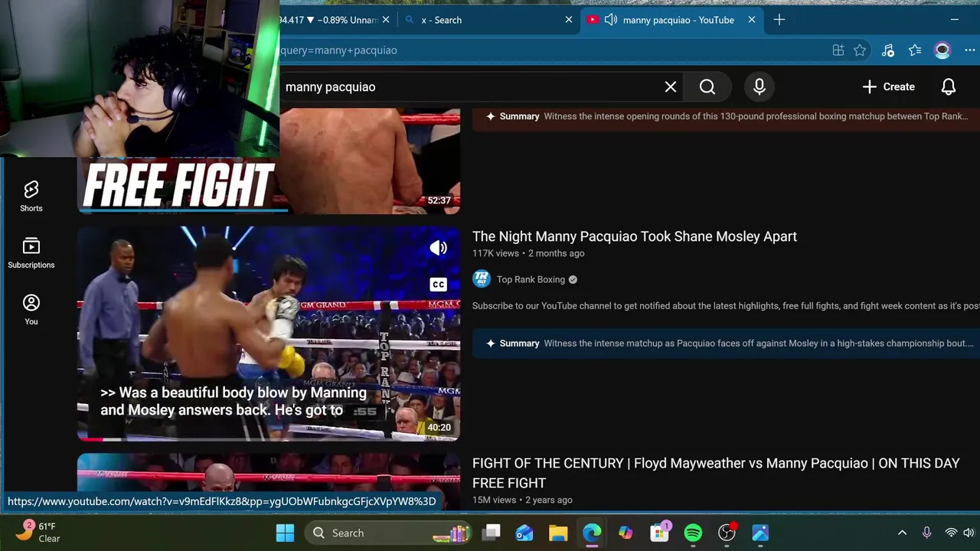Seek on the Mosley preview progress bar
This screenshot has width=980, height=551.
(x=269, y=439)
